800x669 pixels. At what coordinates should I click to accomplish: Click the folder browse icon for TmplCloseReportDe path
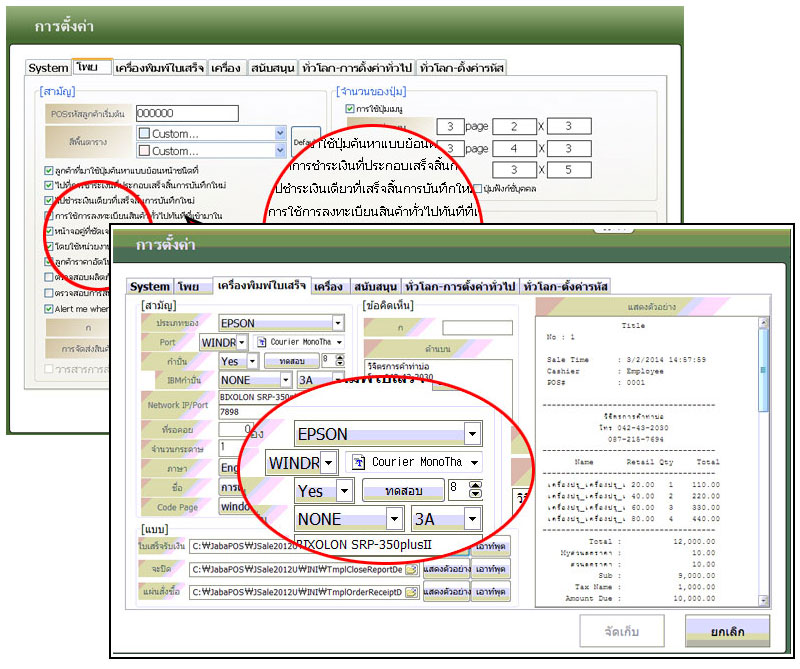[412, 569]
